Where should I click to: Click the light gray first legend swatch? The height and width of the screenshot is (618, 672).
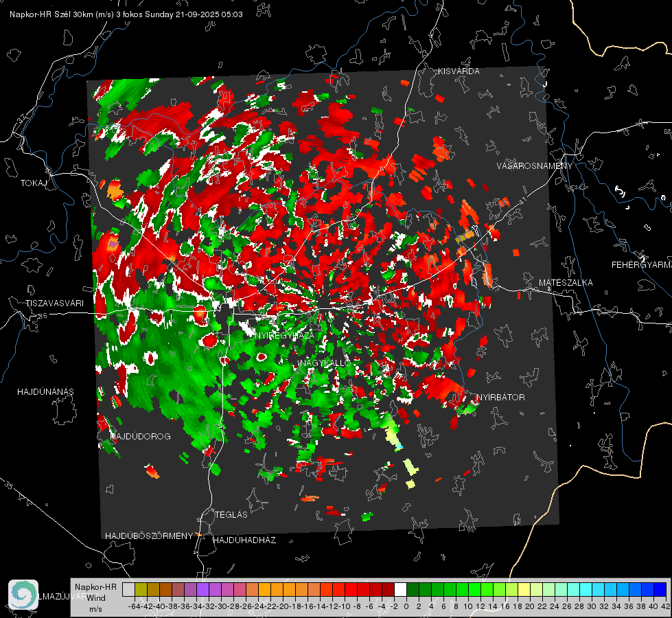[128, 589]
